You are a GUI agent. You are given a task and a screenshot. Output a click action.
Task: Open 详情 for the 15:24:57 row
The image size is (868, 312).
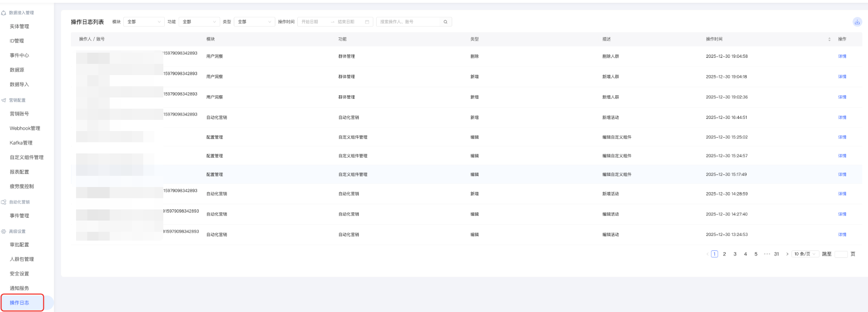click(842, 156)
